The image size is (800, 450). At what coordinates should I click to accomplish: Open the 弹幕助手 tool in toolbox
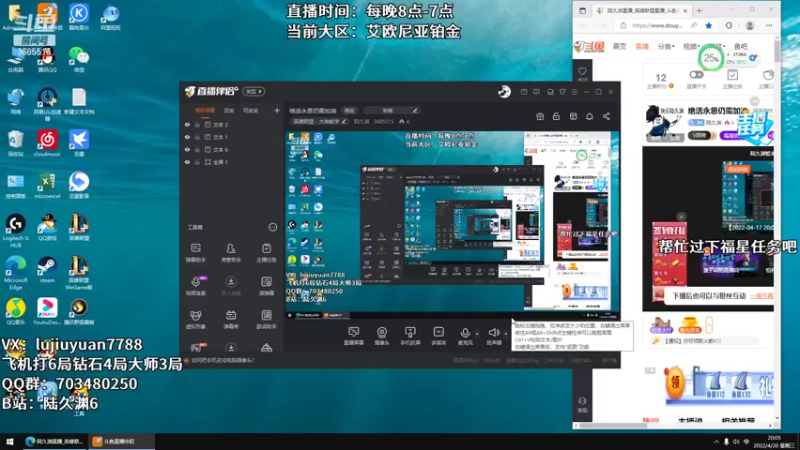[195, 253]
